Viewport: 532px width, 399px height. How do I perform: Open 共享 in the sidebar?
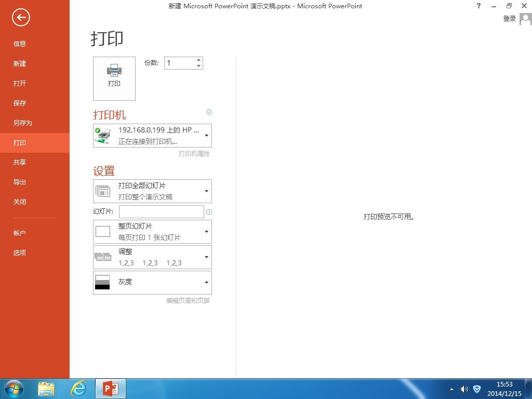coord(35,162)
